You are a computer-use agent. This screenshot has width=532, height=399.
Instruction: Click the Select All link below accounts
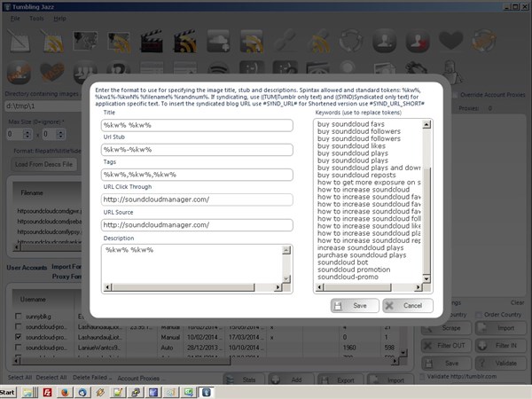click(x=20, y=378)
